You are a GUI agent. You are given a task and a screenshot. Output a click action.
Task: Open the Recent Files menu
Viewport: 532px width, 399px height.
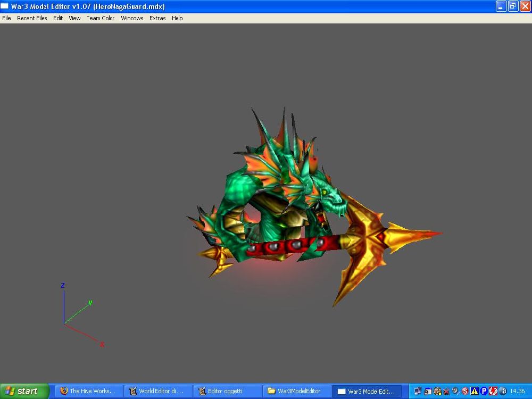32,18
